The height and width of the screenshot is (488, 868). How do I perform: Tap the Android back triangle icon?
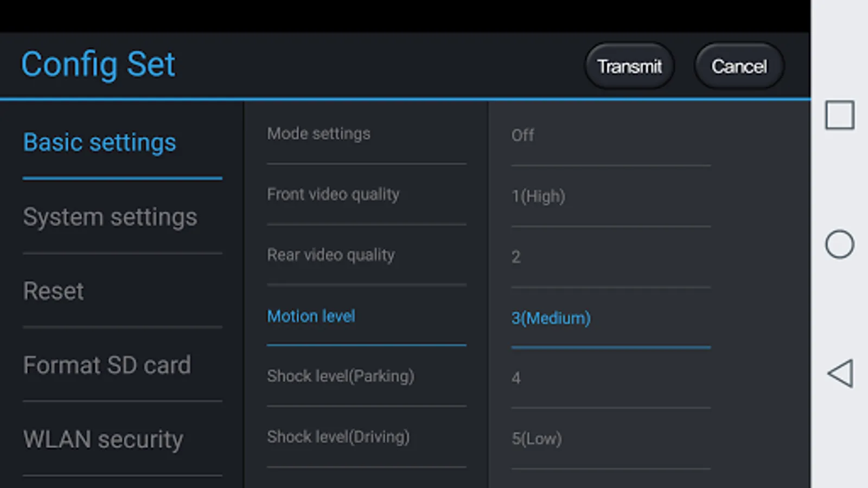pos(840,373)
